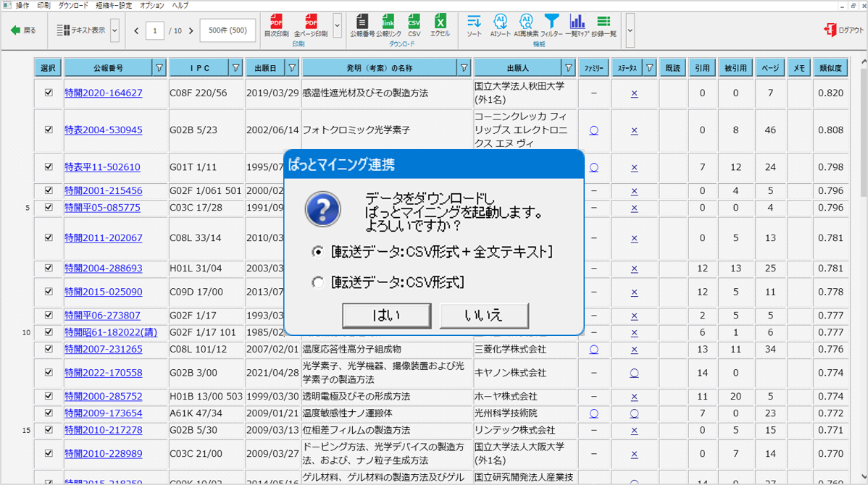Click the 公報リンク download icon
Screen dimensions: 868x485
pos(388,22)
